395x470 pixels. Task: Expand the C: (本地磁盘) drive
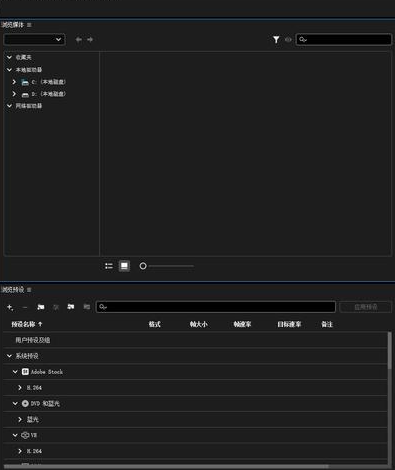pos(14,82)
